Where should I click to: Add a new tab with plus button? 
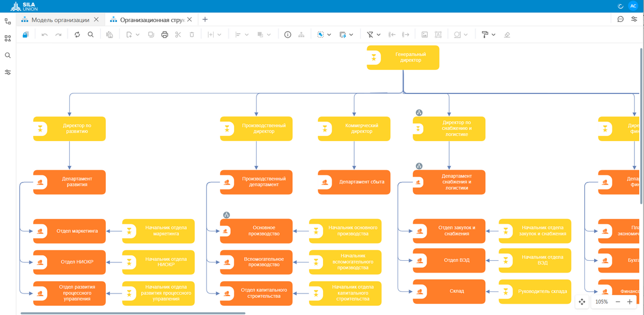click(205, 19)
